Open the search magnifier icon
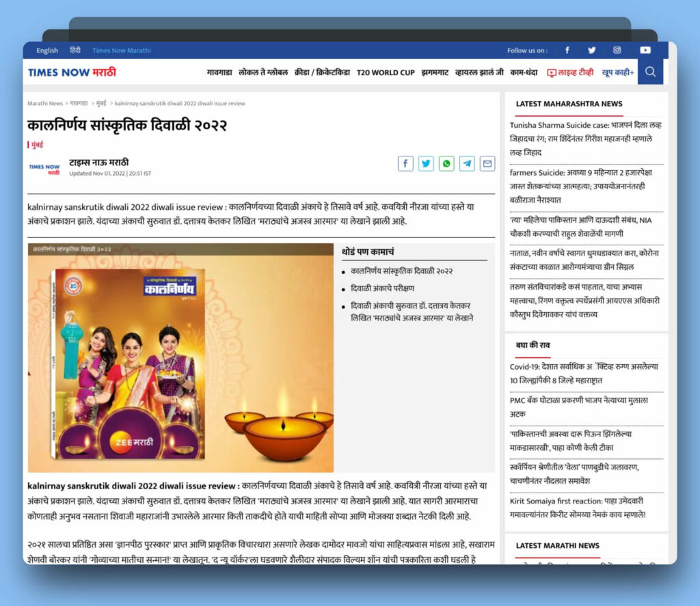 [x=650, y=72]
